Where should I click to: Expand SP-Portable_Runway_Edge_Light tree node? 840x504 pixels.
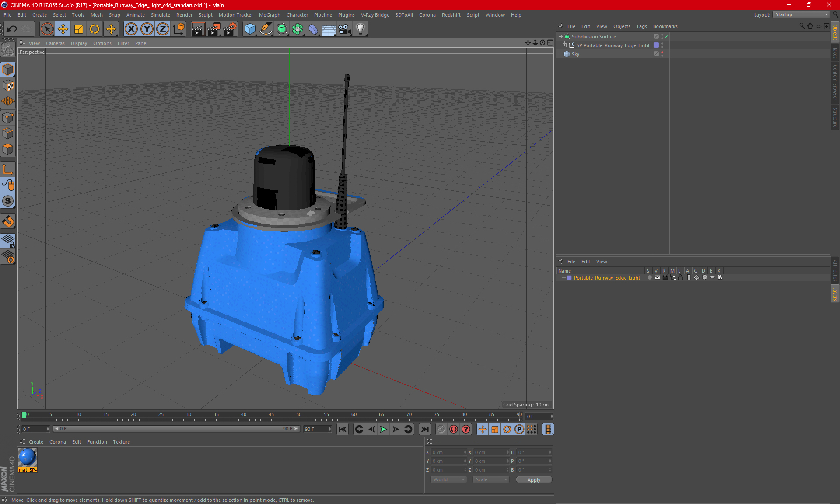(565, 45)
